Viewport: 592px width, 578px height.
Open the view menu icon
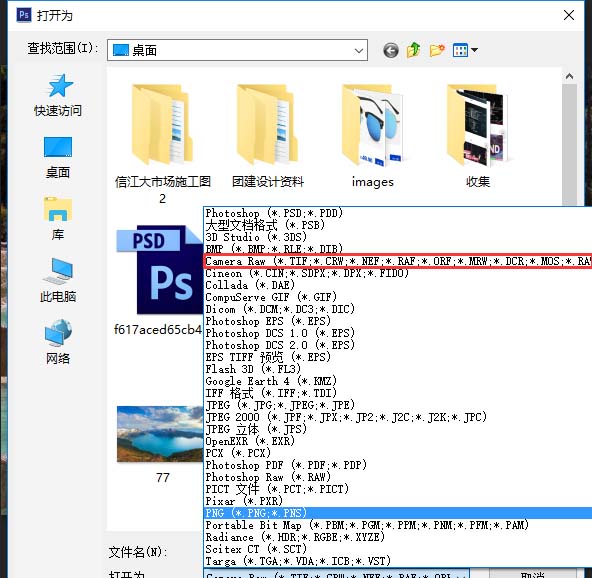465,50
